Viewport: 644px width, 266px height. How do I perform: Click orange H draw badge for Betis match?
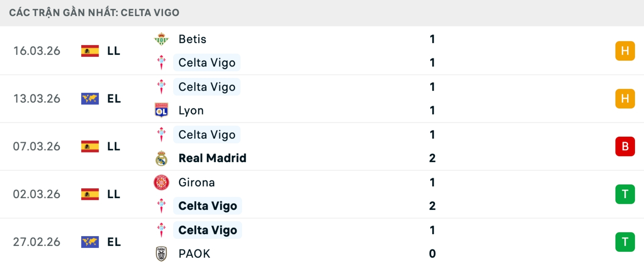coord(625,51)
